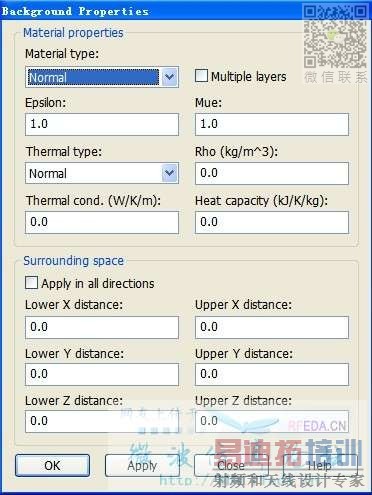Image resolution: width=372 pixels, height=495 pixels.
Task: Expand the Thermal type dropdown arrow
Action: pyautogui.click(x=170, y=173)
